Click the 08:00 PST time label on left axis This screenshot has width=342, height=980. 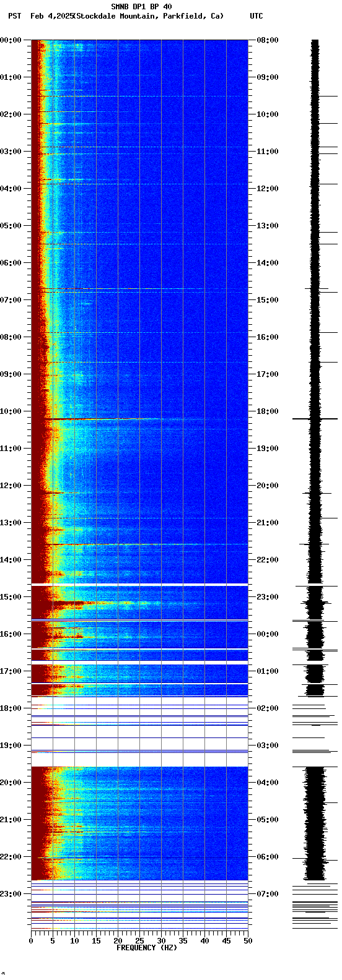[11, 337]
